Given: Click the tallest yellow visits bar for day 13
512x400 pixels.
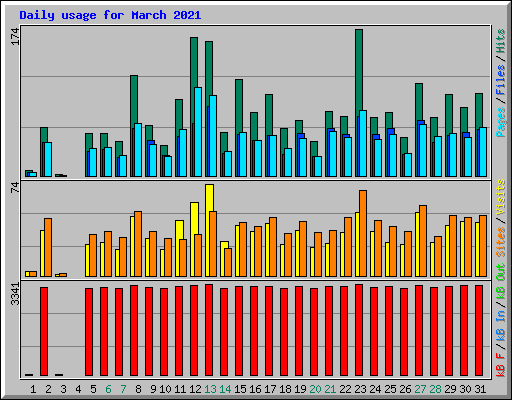Looking at the screenshot, I should (210, 198).
